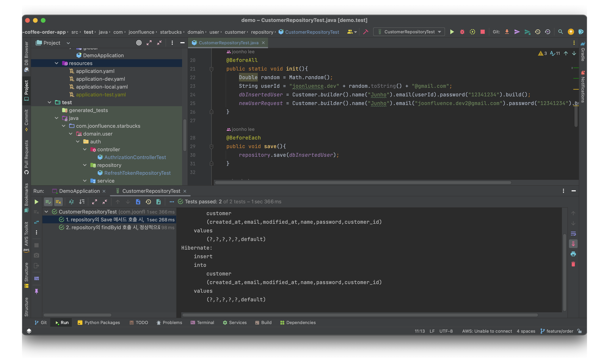Open the CustomerRepositoryTest run configuration dropdown
Screen dimensions: 609x364
(409, 32)
